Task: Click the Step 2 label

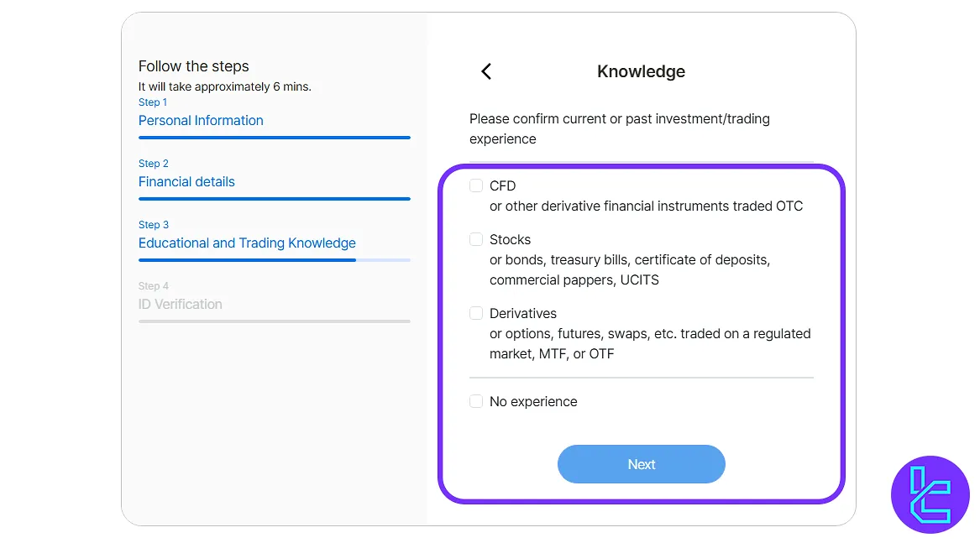Action: 154,164
